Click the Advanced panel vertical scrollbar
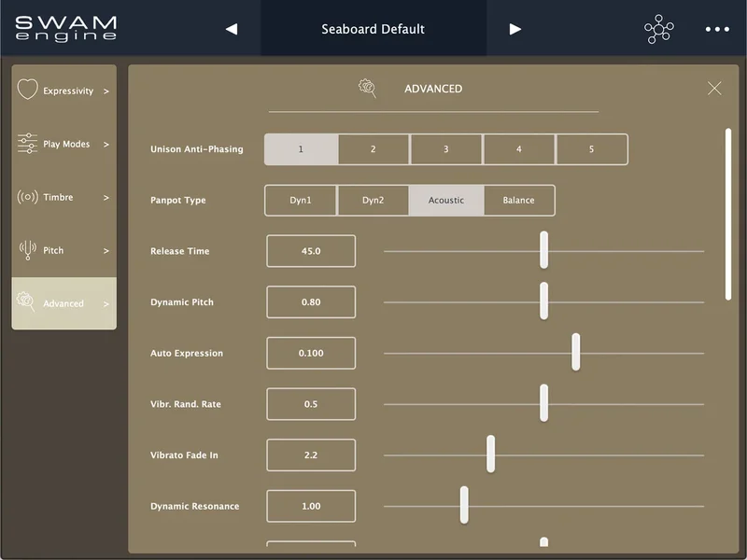Image resolution: width=747 pixels, height=560 pixels. coord(728,214)
